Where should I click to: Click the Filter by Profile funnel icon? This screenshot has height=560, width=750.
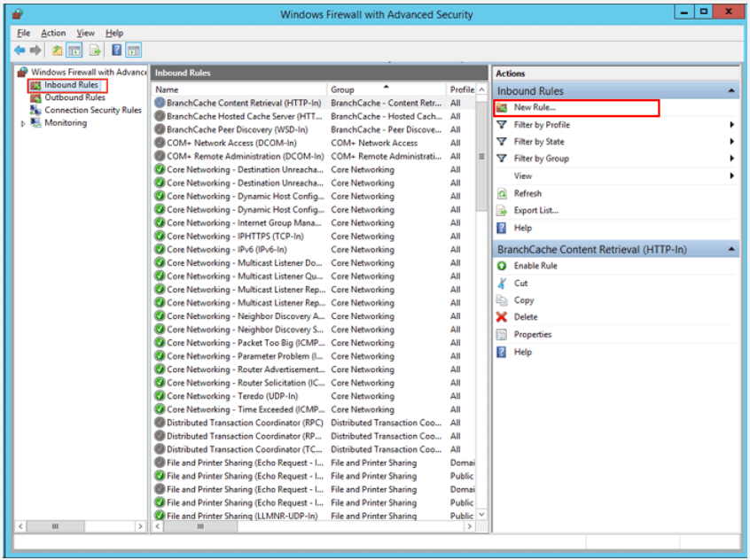coord(501,125)
